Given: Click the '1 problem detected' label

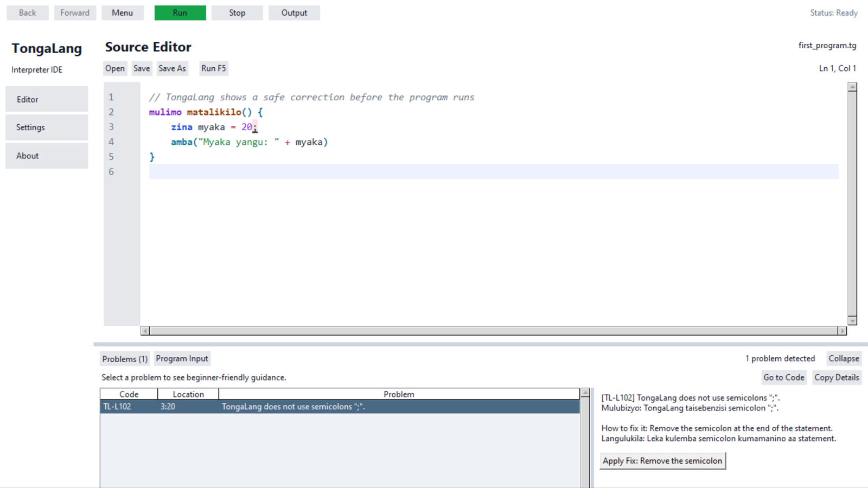Looking at the screenshot, I should click(x=780, y=358).
